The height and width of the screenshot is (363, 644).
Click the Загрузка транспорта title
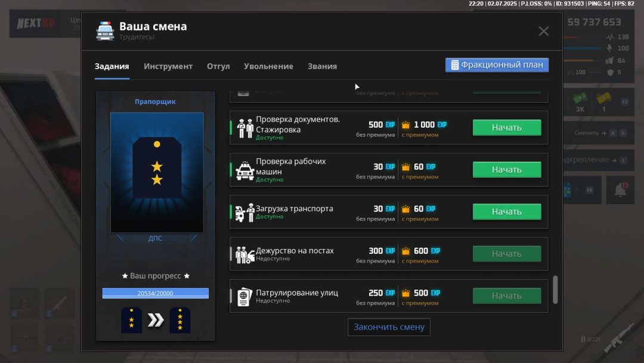pyautogui.click(x=295, y=208)
